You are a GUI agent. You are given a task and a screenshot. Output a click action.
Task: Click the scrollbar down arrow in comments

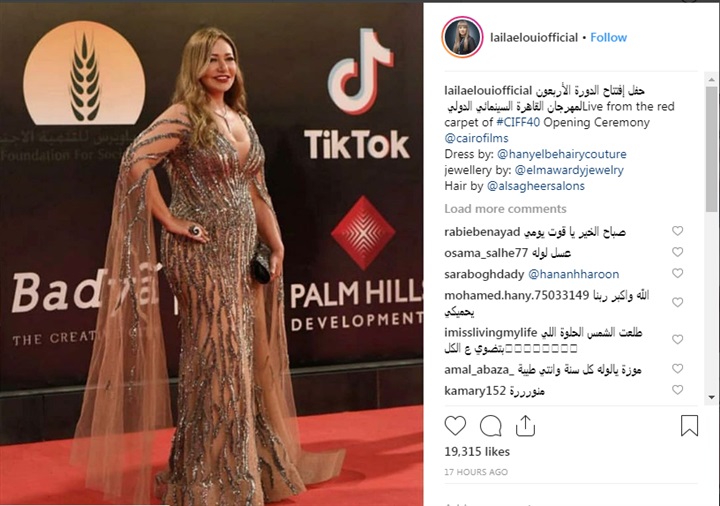pyautogui.click(x=711, y=397)
